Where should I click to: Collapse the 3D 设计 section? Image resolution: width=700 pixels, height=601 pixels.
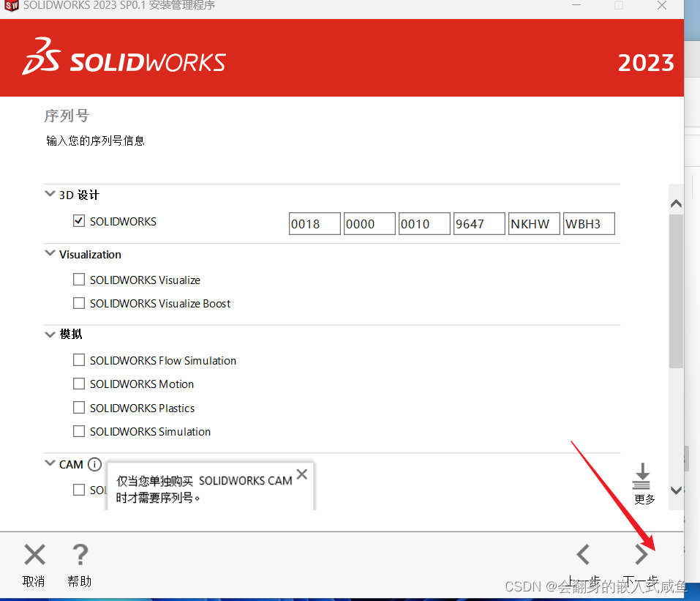pyautogui.click(x=50, y=193)
